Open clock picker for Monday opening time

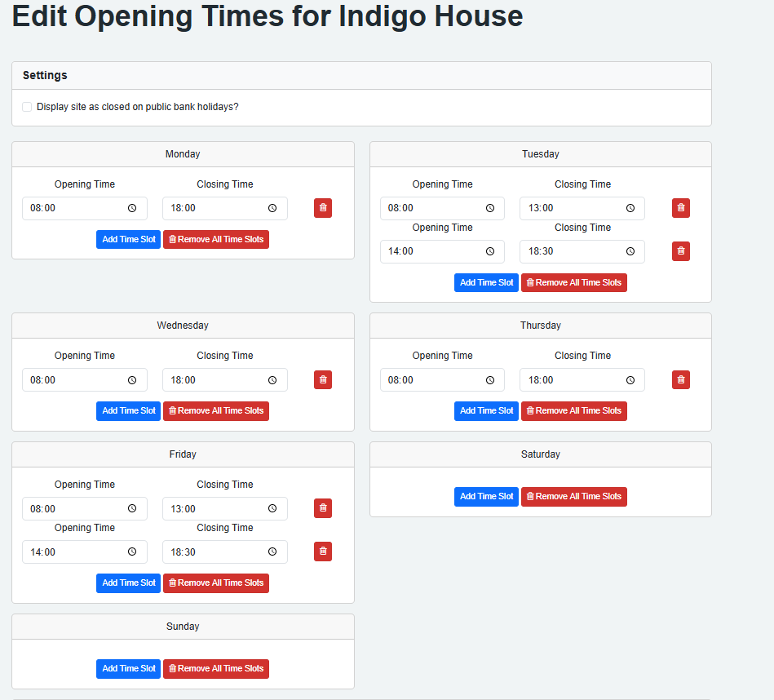pos(132,208)
